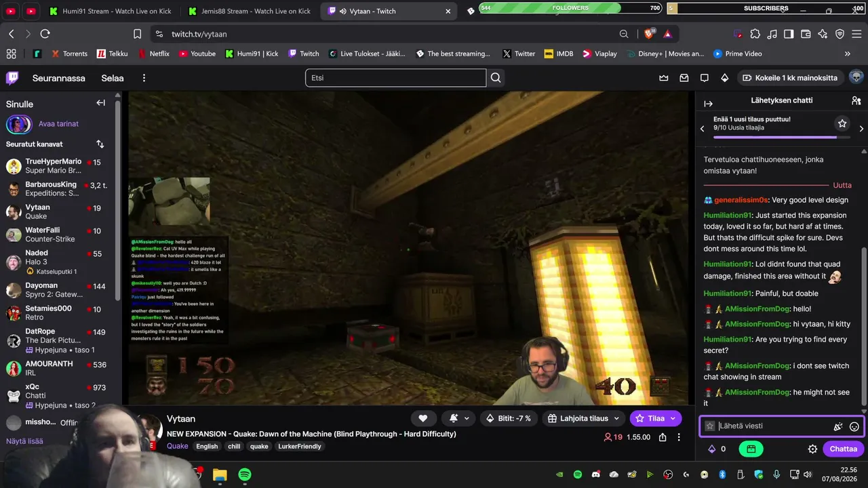Share the Vytaan stream
This screenshot has height=488, width=868.
(663, 437)
